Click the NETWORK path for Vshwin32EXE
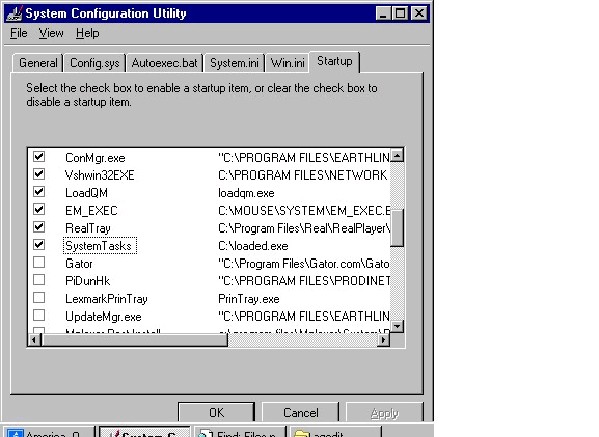This screenshot has width=599, height=437. 303,175
